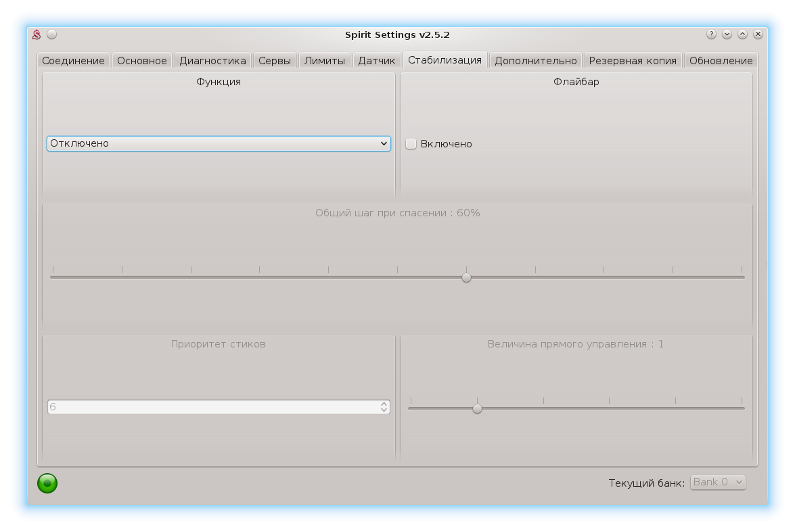The height and width of the screenshot is (532, 795).
Task: Open the Функция dropdown showing Отключено
Action: [219, 143]
